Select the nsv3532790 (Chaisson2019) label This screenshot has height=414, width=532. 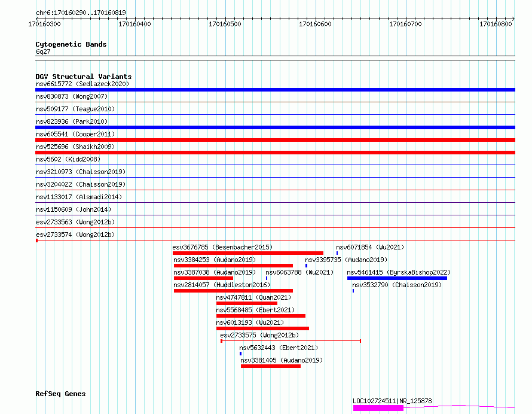pyautogui.click(x=397, y=285)
